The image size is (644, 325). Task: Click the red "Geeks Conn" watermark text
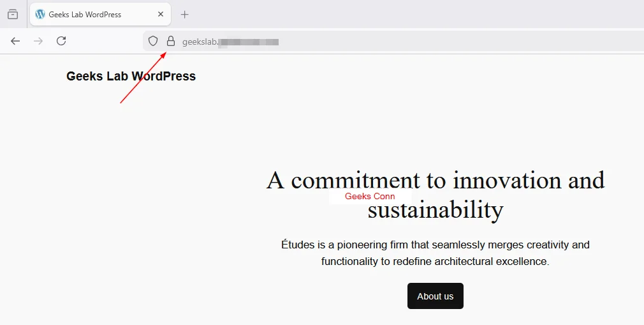(x=370, y=197)
